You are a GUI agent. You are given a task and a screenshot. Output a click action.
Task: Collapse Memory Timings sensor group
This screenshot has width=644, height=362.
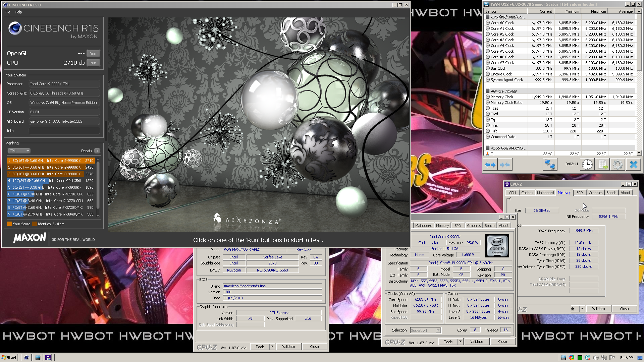click(488, 91)
